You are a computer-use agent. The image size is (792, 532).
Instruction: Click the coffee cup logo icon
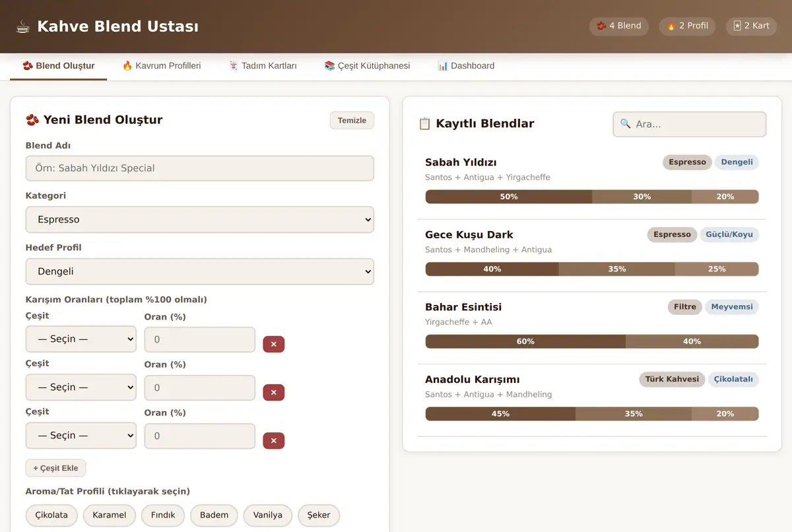click(23, 26)
